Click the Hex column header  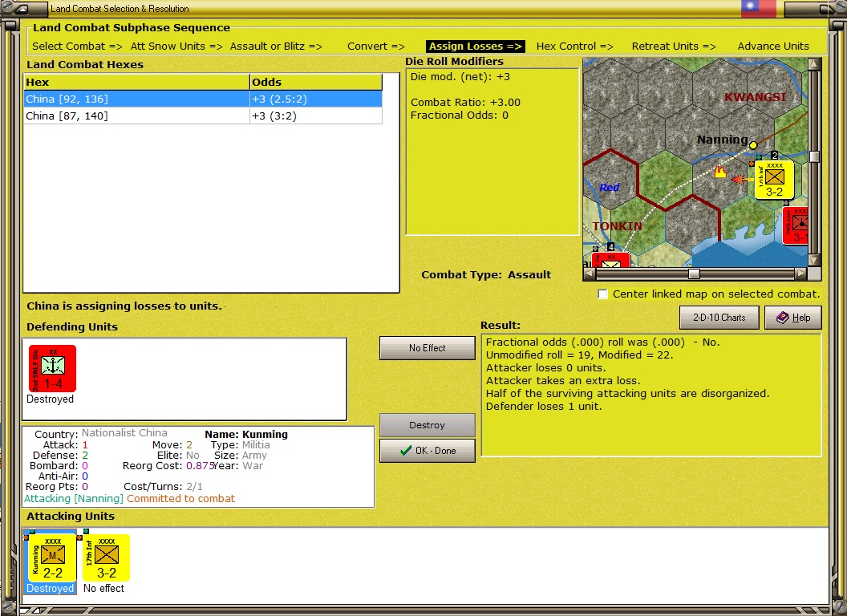136,82
